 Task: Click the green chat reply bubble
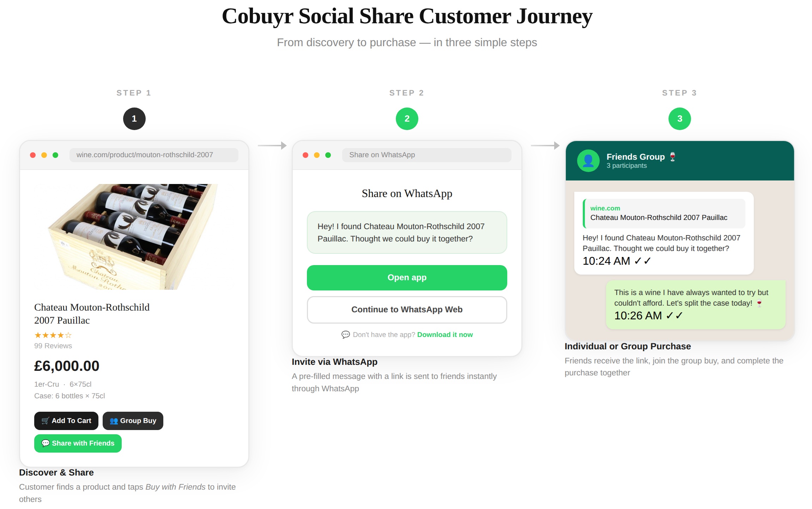695,305
